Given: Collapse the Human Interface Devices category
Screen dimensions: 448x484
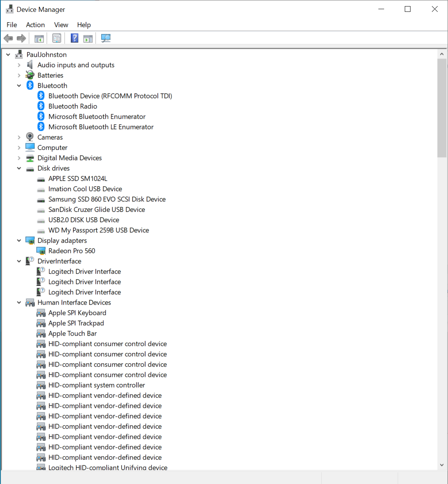Looking at the screenshot, I should click(x=19, y=302).
